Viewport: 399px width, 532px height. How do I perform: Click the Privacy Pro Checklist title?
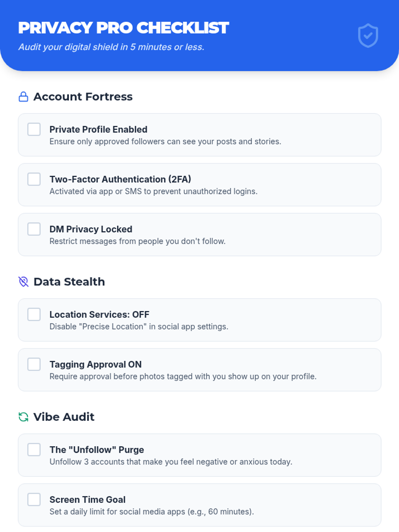(x=123, y=28)
